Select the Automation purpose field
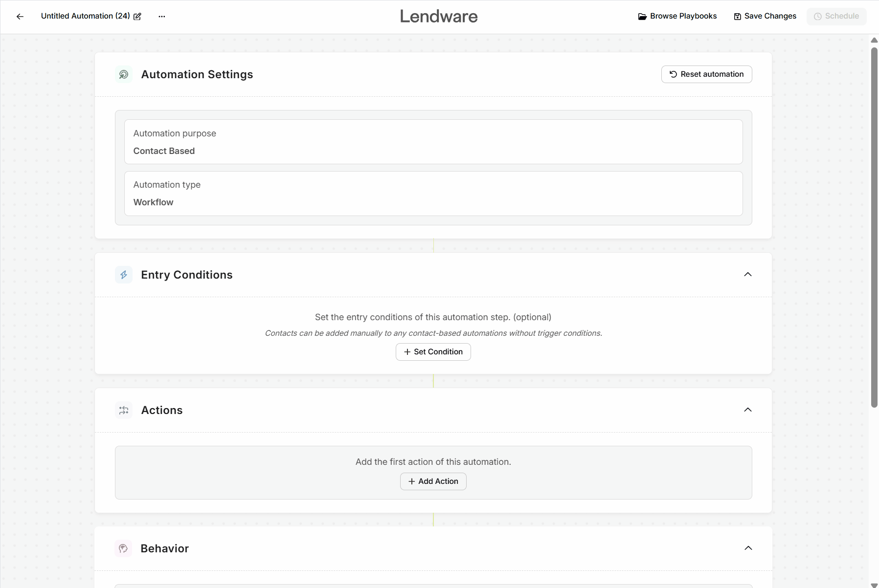The width and height of the screenshot is (879, 588). 433,142
